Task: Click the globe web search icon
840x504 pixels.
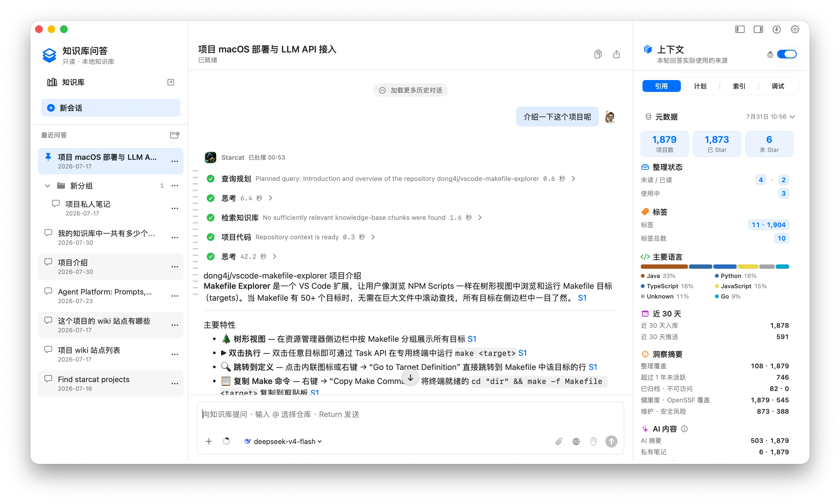Action: coord(576,441)
